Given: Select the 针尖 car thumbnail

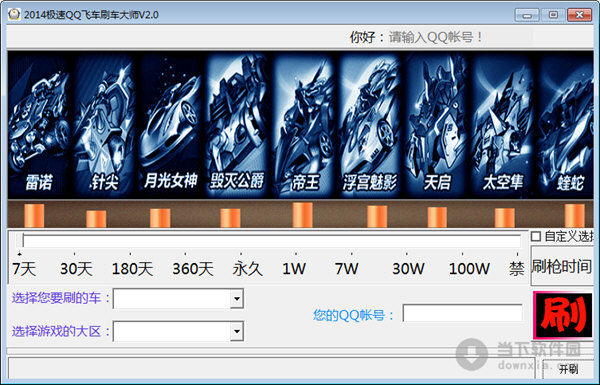Looking at the screenshot, I should point(104,124).
